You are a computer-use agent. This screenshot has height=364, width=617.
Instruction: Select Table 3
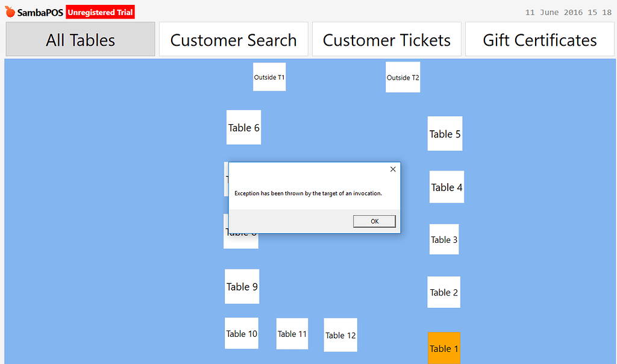(x=444, y=239)
